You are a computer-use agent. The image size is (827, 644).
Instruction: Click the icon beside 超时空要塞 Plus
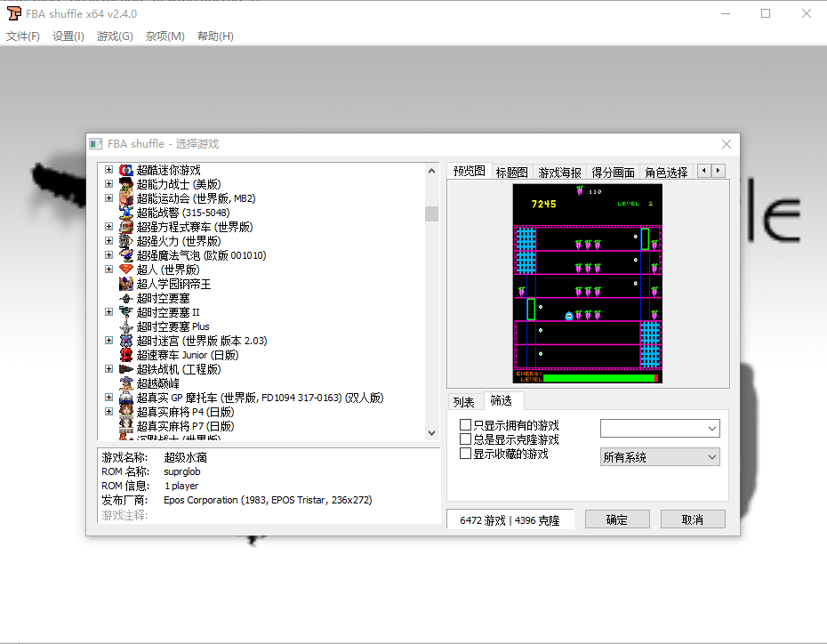pyautogui.click(x=125, y=326)
